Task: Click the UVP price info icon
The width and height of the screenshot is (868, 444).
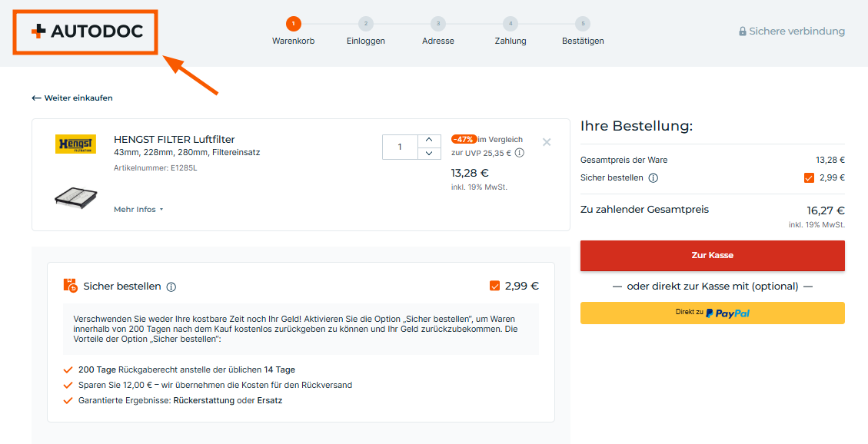Action: (x=520, y=153)
